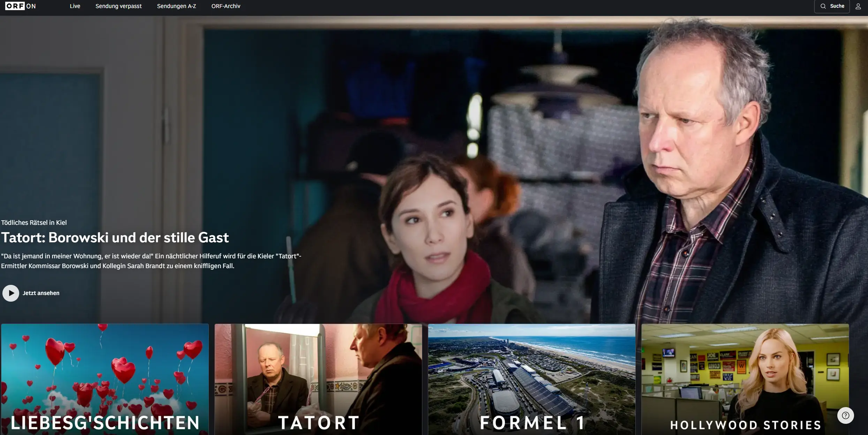Click the ORF ON logo
The image size is (868, 435).
point(20,6)
